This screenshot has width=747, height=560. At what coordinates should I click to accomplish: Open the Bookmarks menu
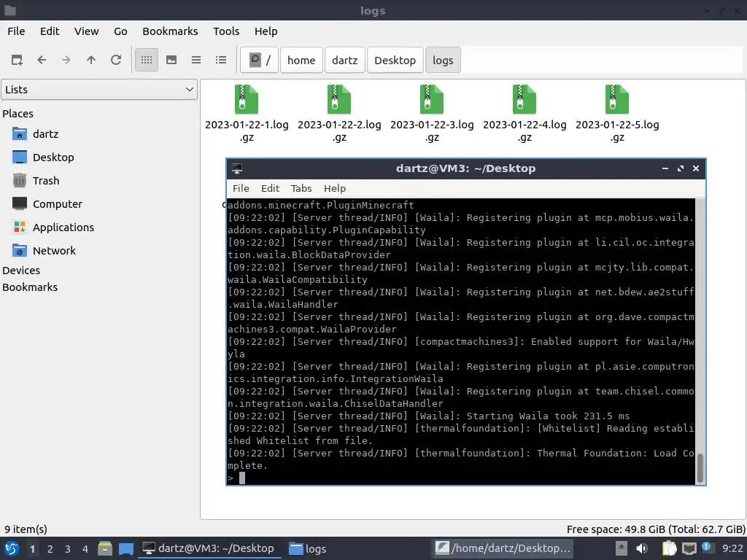point(170,31)
